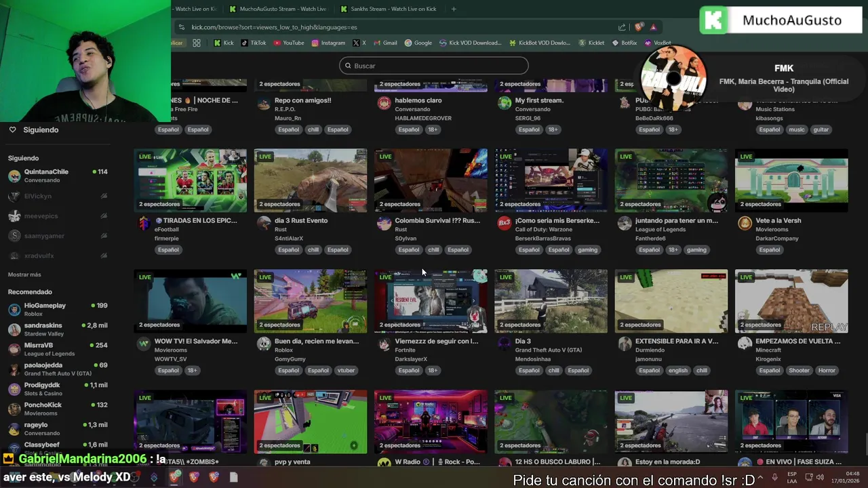Open the TikTok bookmark
The height and width of the screenshot is (488, 868).
[x=253, y=43]
